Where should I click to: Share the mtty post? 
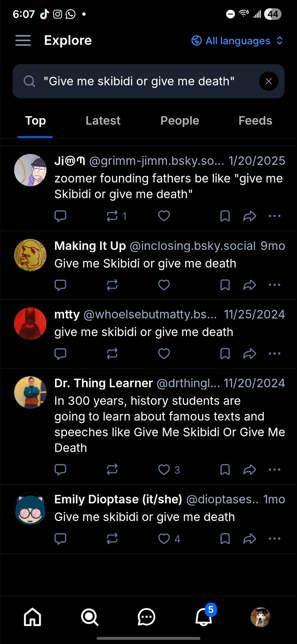coord(250,354)
